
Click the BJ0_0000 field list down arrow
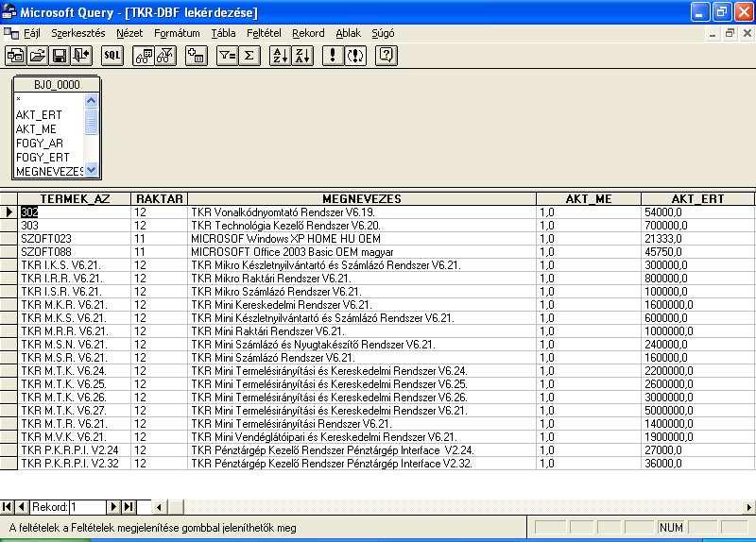click(x=91, y=170)
